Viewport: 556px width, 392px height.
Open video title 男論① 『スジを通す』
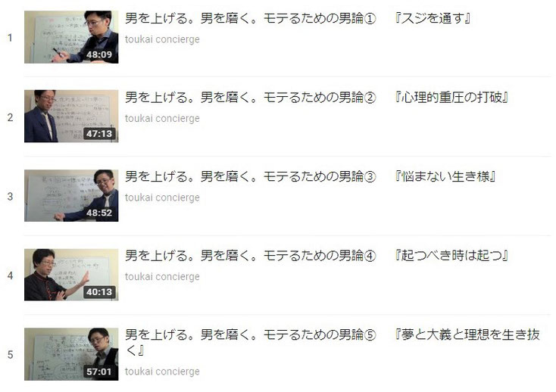[298, 18]
